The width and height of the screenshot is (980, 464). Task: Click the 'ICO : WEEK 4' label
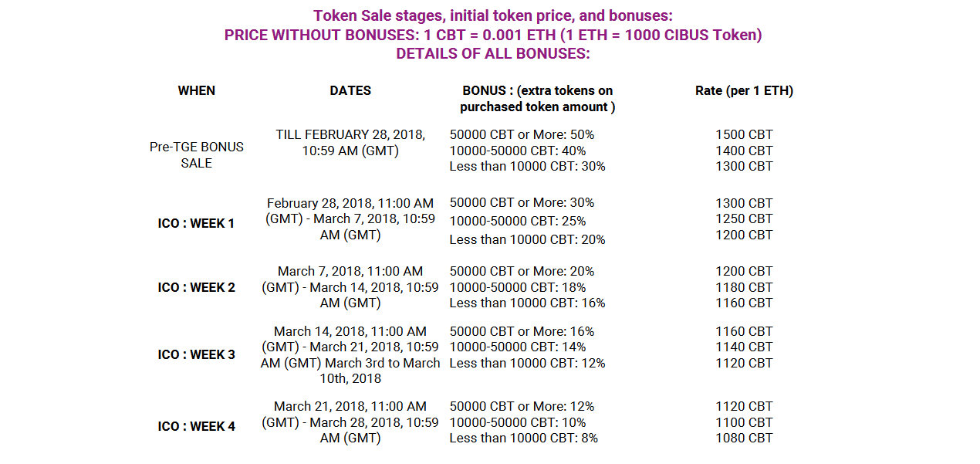click(197, 426)
